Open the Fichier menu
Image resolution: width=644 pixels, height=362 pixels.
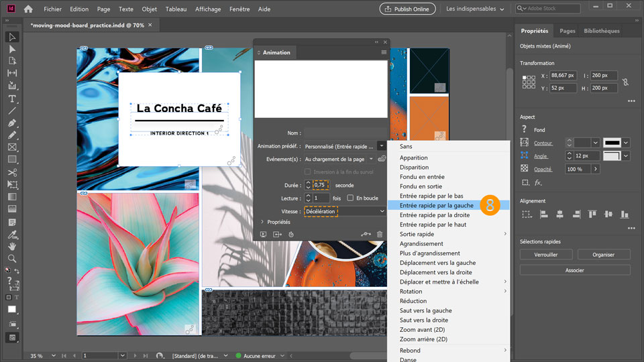tap(52, 9)
